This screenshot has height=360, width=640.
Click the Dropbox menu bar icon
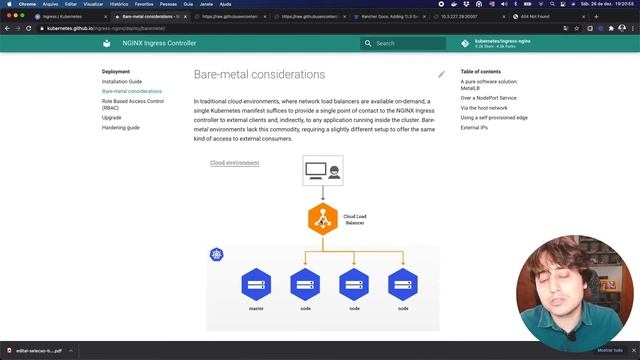coord(466,4)
